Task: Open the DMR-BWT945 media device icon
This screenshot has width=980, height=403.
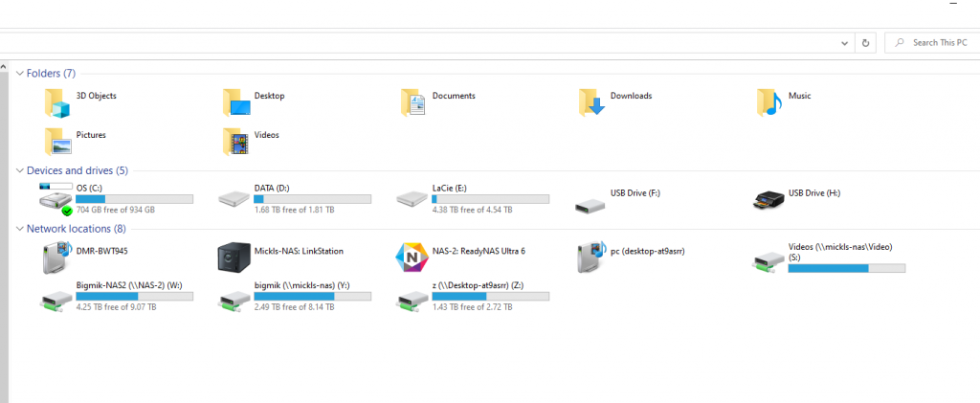Action: [57, 257]
